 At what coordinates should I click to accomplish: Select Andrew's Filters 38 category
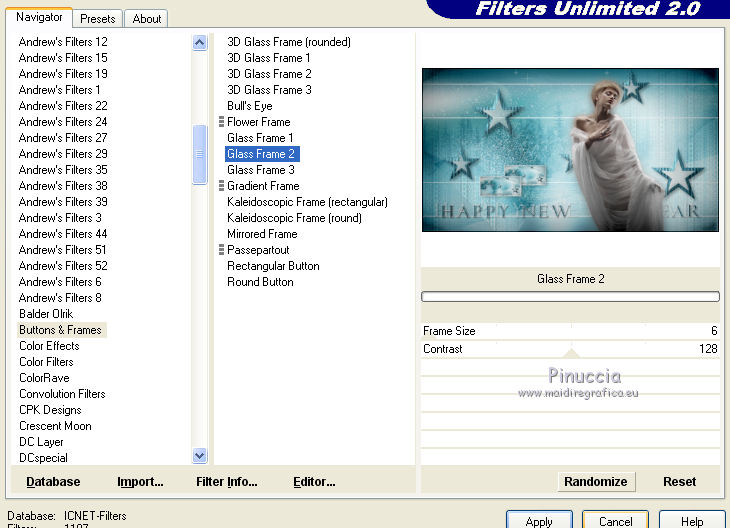tap(63, 186)
